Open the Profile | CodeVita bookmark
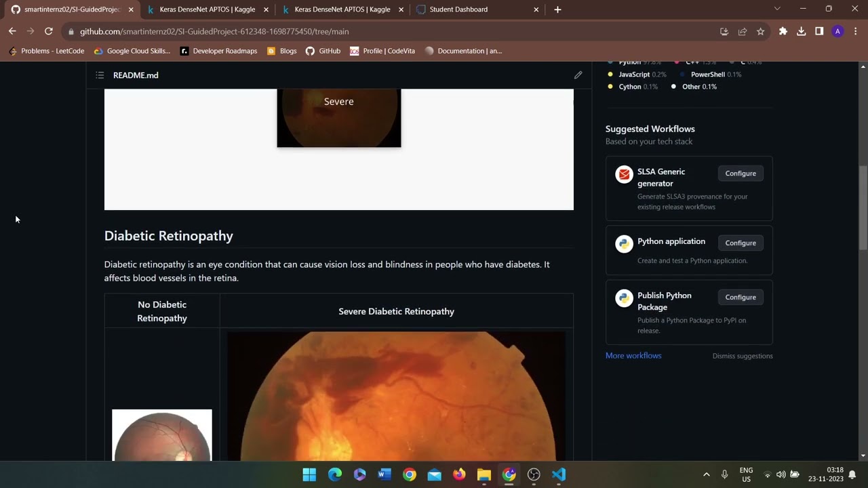The width and height of the screenshot is (868, 488). (382, 51)
